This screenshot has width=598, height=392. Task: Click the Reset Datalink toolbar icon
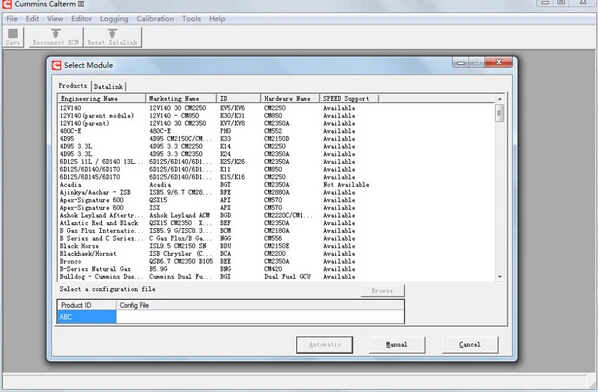(113, 37)
